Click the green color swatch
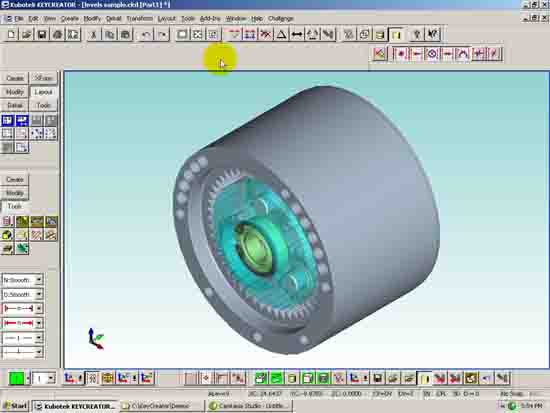Image resolution: width=550 pixels, height=413 pixels. [x=16, y=379]
